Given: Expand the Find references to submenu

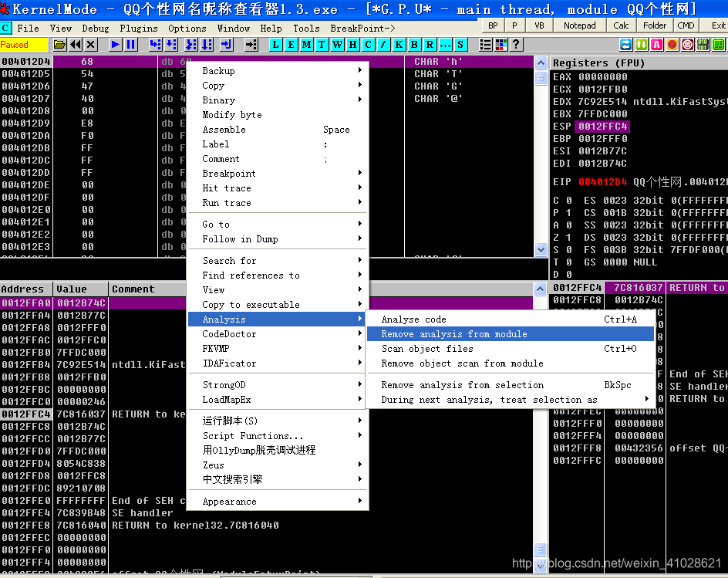Looking at the screenshot, I should point(277,275).
